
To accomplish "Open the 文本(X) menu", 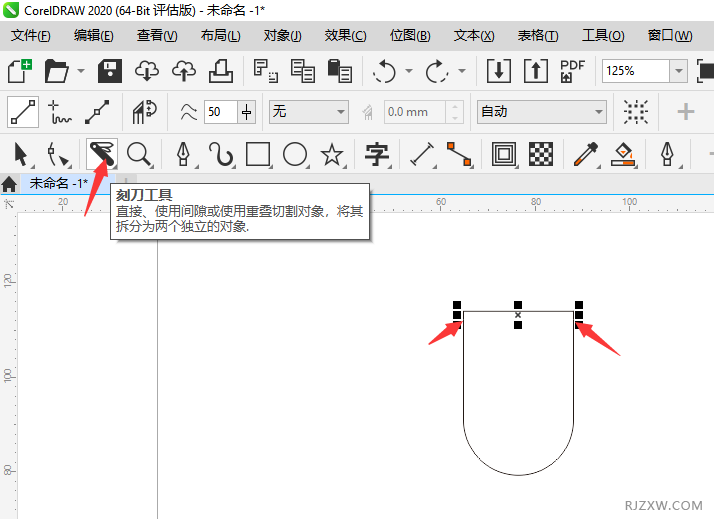I will click(x=474, y=35).
